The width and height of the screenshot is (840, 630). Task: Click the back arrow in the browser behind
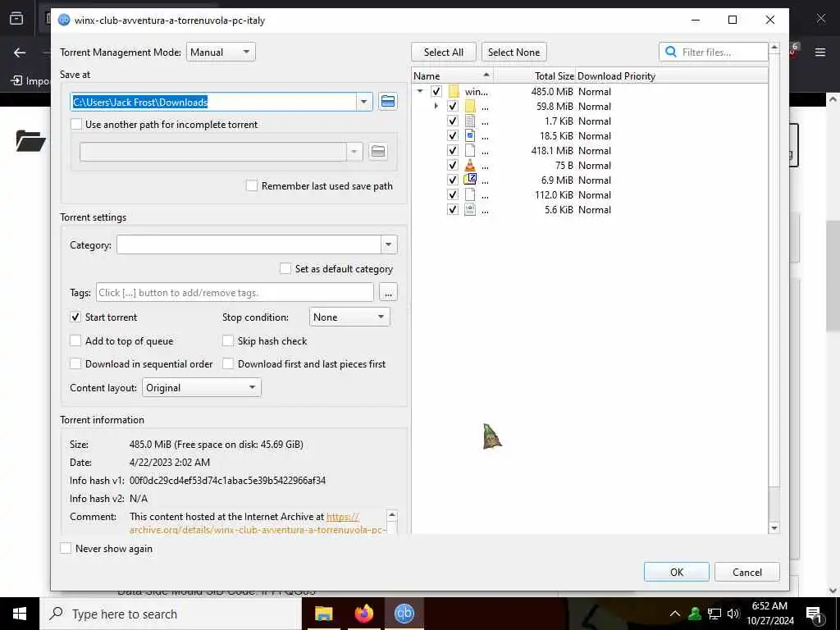click(x=20, y=52)
